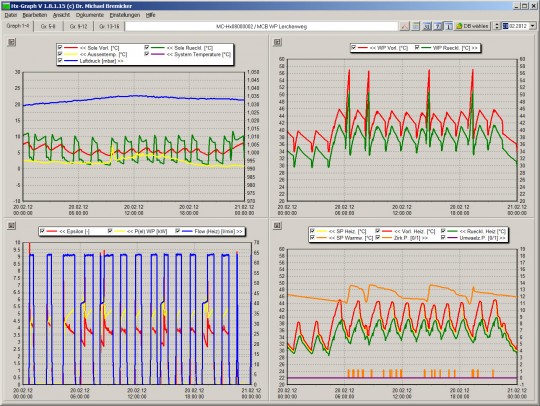Image resolution: width=540 pixels, height=406 pixels.
Task: Open the settings icon of the Epsilon graph
Action: click(x=11, y=226)
